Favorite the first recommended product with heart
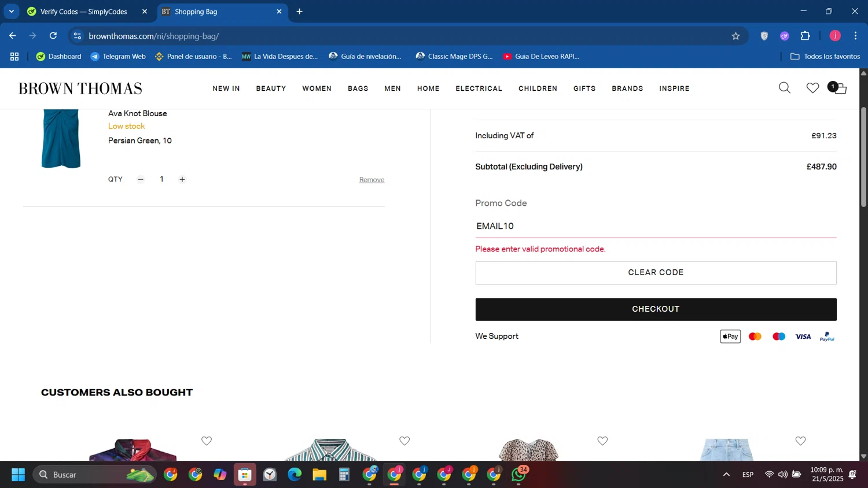868x488 pixels. 207,441
